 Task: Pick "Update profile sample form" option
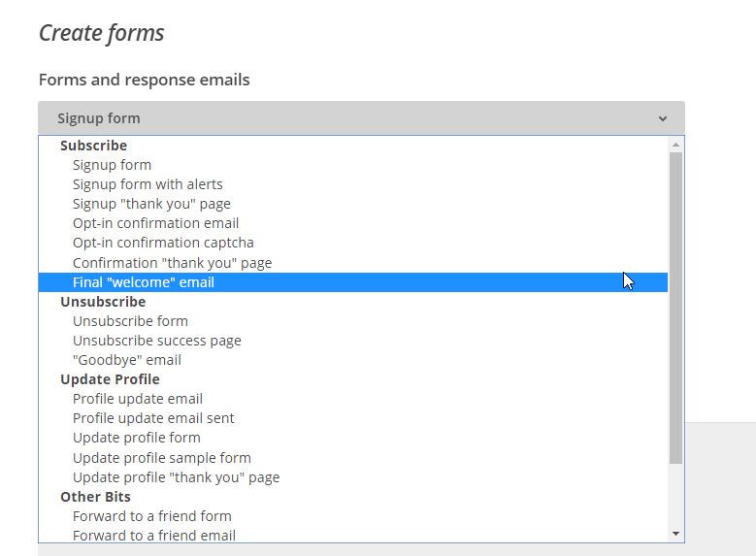point(162,458)
